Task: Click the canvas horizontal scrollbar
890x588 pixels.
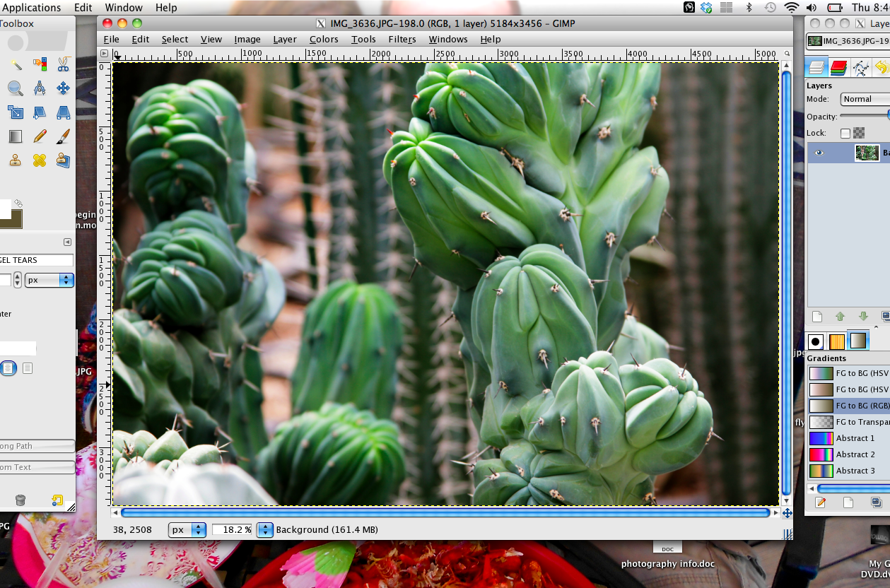Action: point(445,513)
